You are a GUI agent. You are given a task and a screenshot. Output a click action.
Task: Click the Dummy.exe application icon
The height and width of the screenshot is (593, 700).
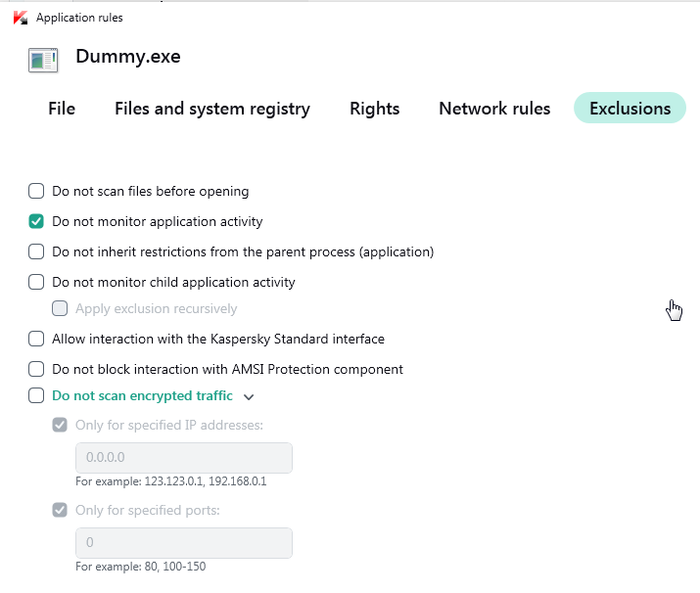[x=43, y=60]
